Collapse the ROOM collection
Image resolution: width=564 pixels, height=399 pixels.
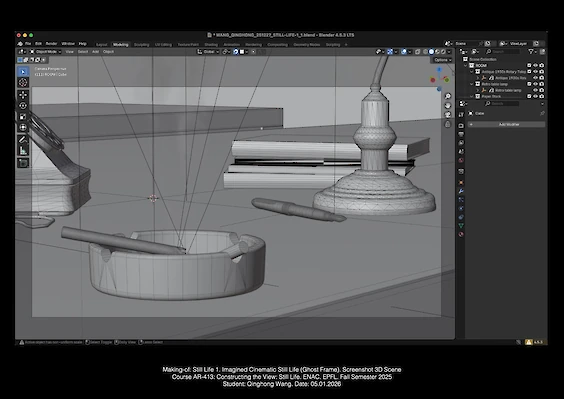pos(465,65)
